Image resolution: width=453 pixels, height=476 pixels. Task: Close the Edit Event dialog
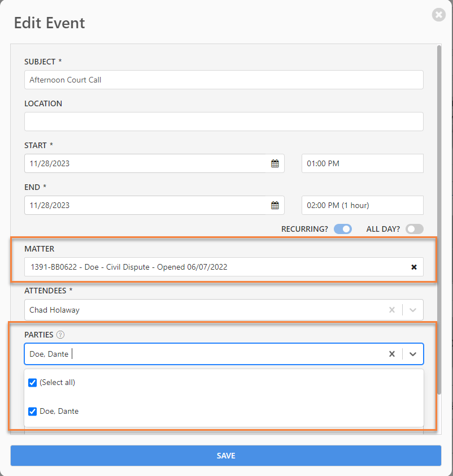pyautogui.click(x=438, y=15)
